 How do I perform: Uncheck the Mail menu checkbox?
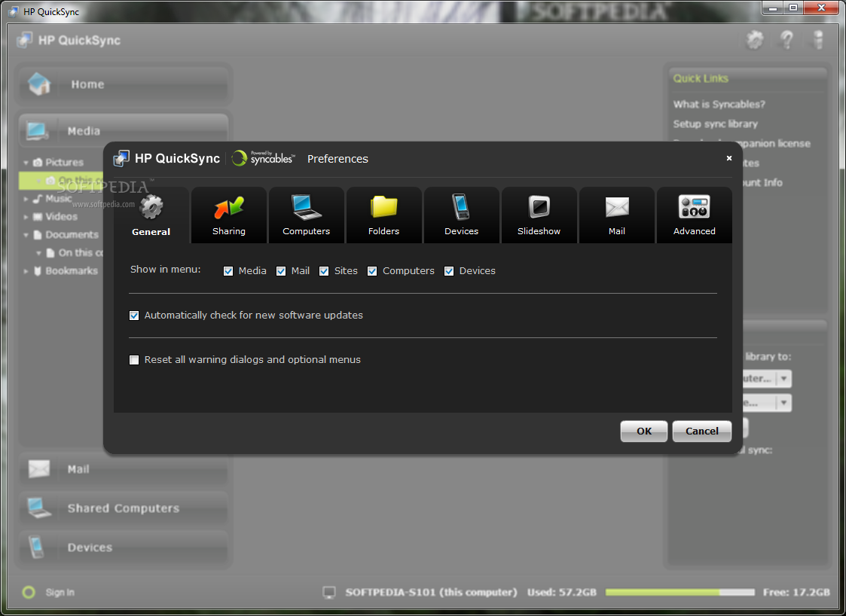click(x=281, y=271)
